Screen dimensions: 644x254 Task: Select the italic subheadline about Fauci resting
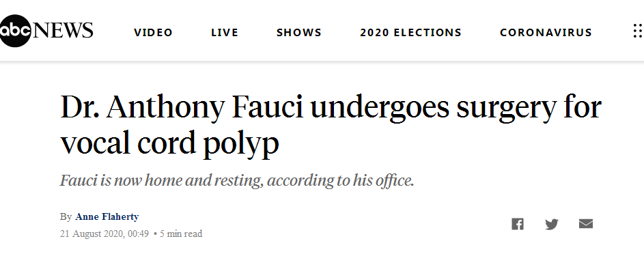237,180
